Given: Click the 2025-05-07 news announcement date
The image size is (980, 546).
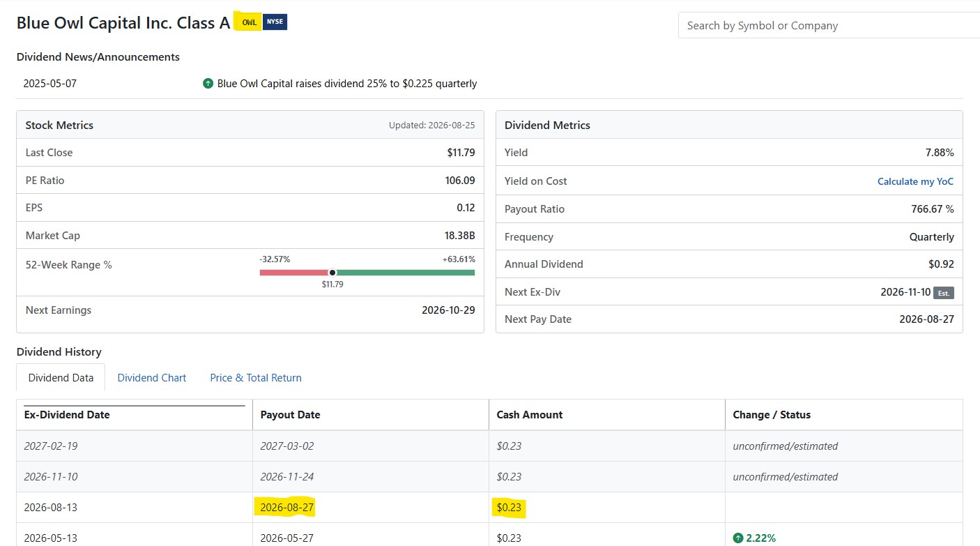Looking at the screenshot, I should pos(50,84).
